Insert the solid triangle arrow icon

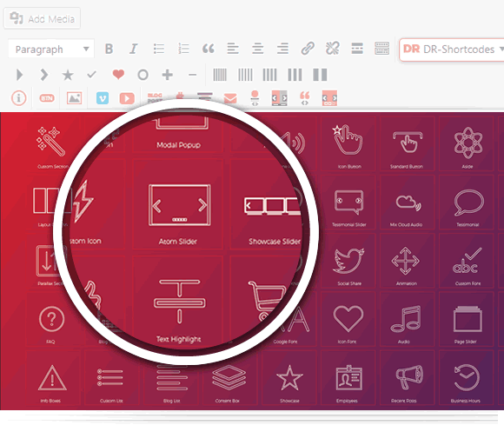[20, 75]
